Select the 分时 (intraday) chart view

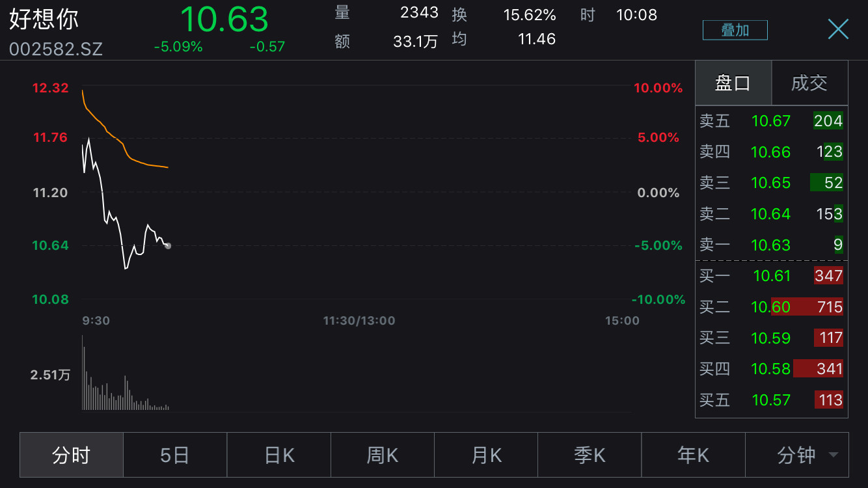coord(70,455)
